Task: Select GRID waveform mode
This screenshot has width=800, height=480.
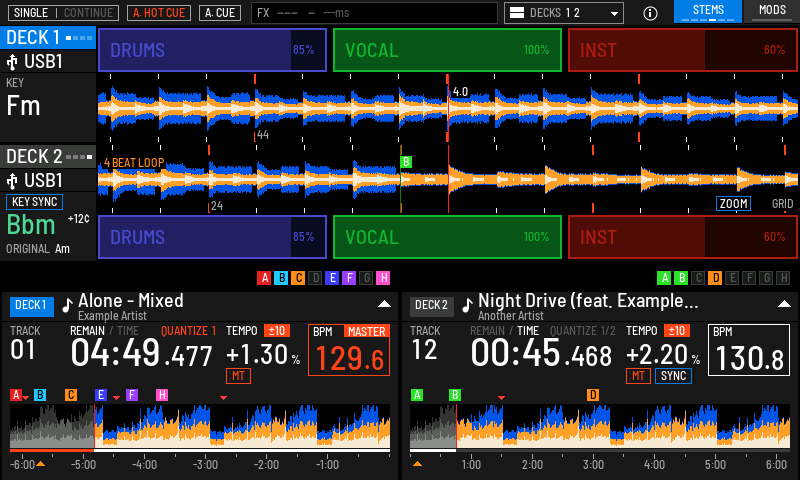Action: (782, 204)
